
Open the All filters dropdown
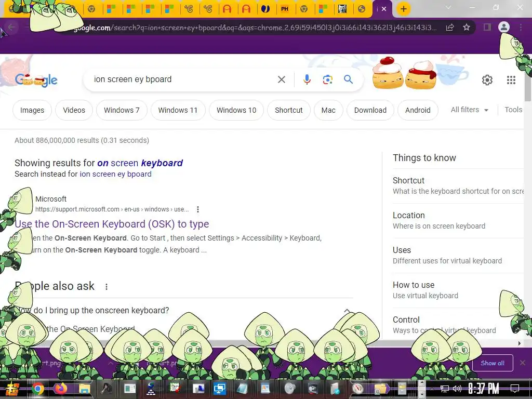[470, 110]
